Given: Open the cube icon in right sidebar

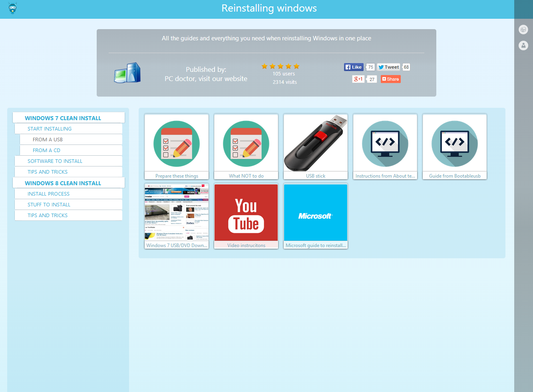Looking at the screenshot, I should click(x=523, y=30).
